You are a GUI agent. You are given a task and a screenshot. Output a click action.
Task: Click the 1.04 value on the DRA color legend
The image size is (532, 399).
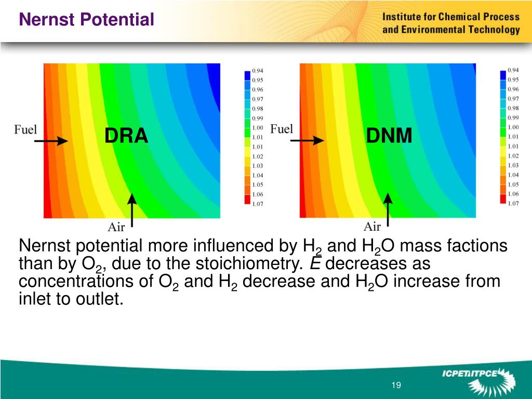click(x=257, y=175)
